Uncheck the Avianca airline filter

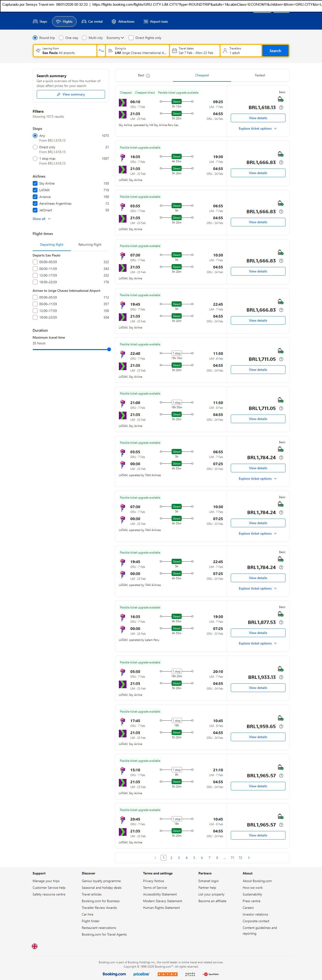[x=35, y=197]
